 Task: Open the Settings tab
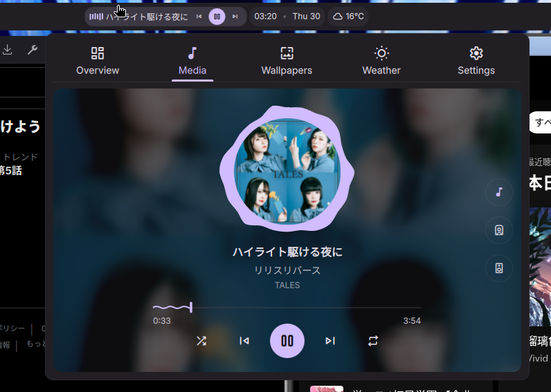[476, 61]
